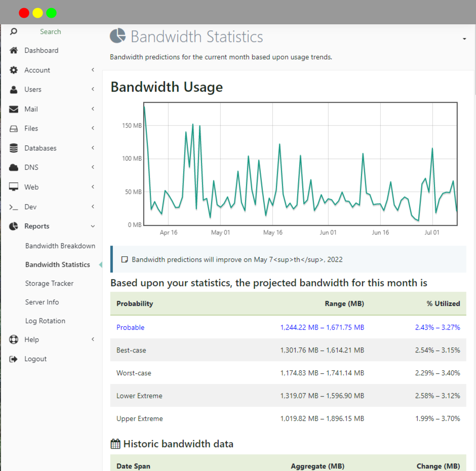This screenshot has width=476, height=471.
Task: Collapse the Reports section chevron
Action: (x=93, y=226)
